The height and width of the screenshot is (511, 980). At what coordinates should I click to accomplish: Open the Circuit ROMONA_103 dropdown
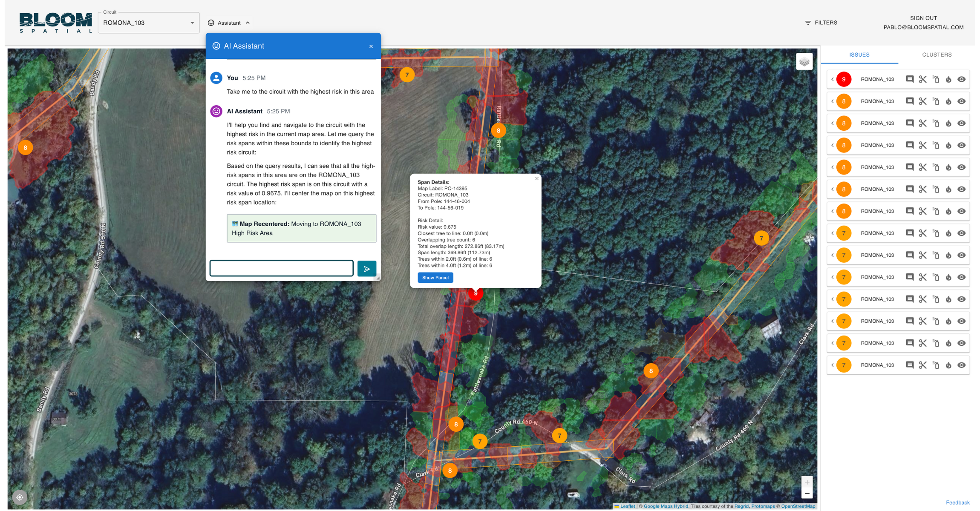click(149, 23)
